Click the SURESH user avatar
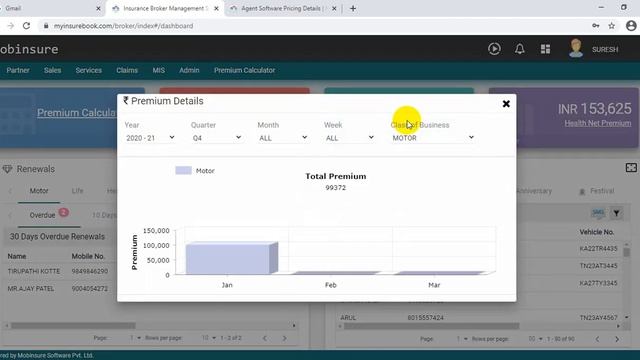The height and width of the screenshot is (360, 640). click(576, 48)
